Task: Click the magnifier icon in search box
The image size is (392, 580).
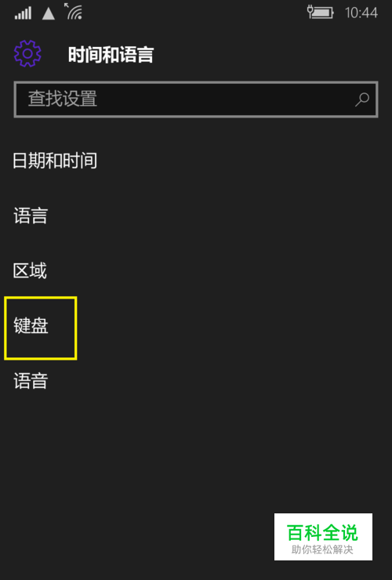Action: 361,100
